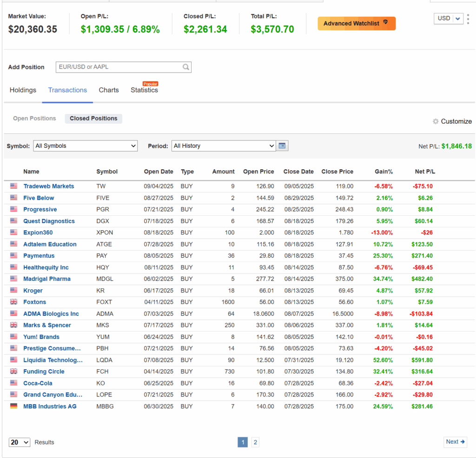Open the ADMA Biologics Inc link
Viewport: 476px width, 458px height.
pyautogui.click(x=51, y=314)
